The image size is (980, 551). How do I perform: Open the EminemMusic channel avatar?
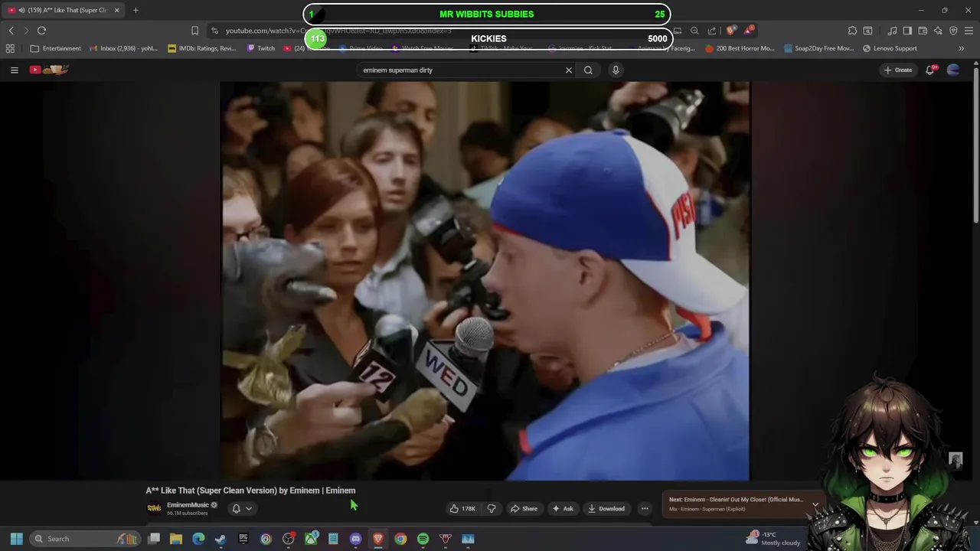154,508
